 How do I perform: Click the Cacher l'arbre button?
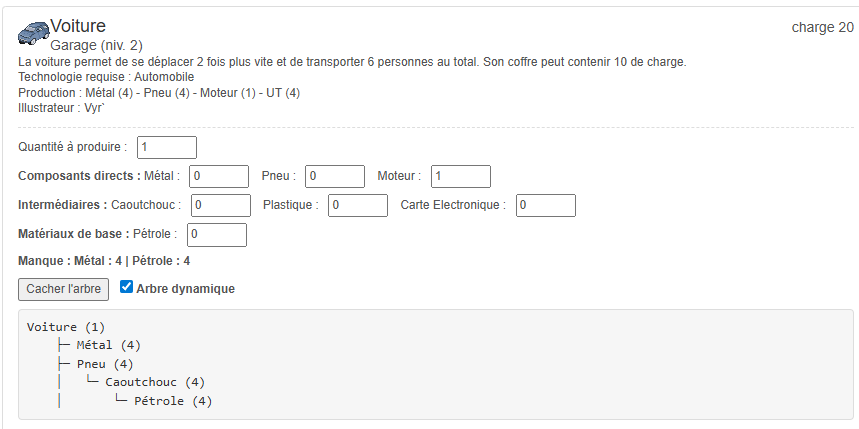pyautogui.click(x=63, y=289)
